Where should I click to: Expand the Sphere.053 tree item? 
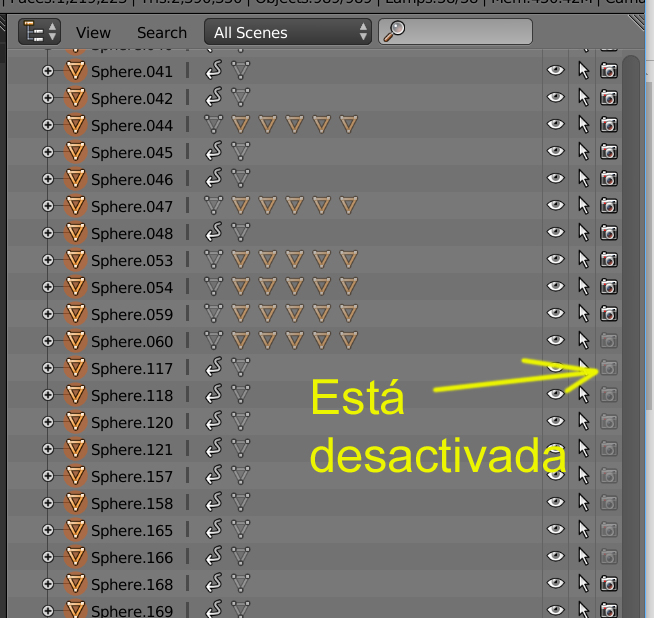tap(48, 260)
